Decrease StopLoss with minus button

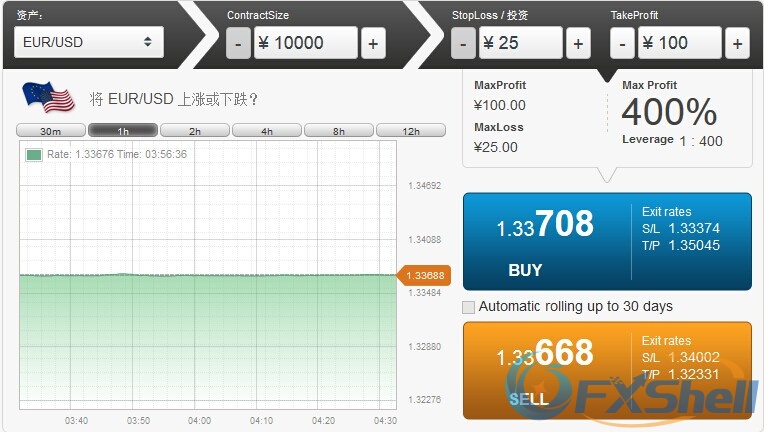coord(463,43)
